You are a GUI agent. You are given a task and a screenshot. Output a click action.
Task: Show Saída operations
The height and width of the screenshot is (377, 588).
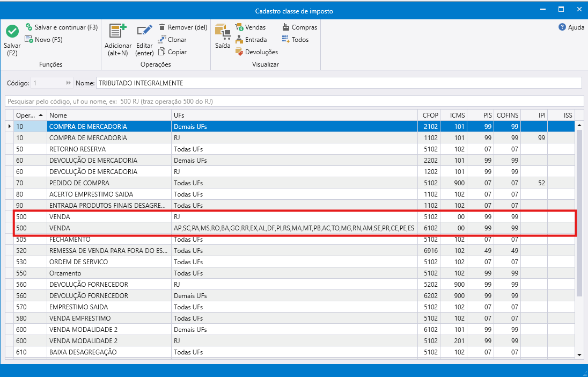222,37
